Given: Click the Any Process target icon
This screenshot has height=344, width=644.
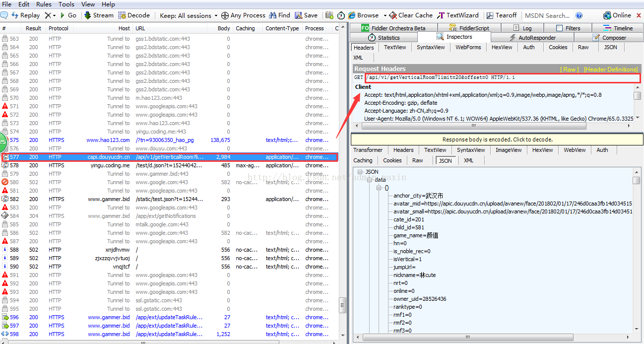Looking at the screenshot, I should [x=225, y=15].
